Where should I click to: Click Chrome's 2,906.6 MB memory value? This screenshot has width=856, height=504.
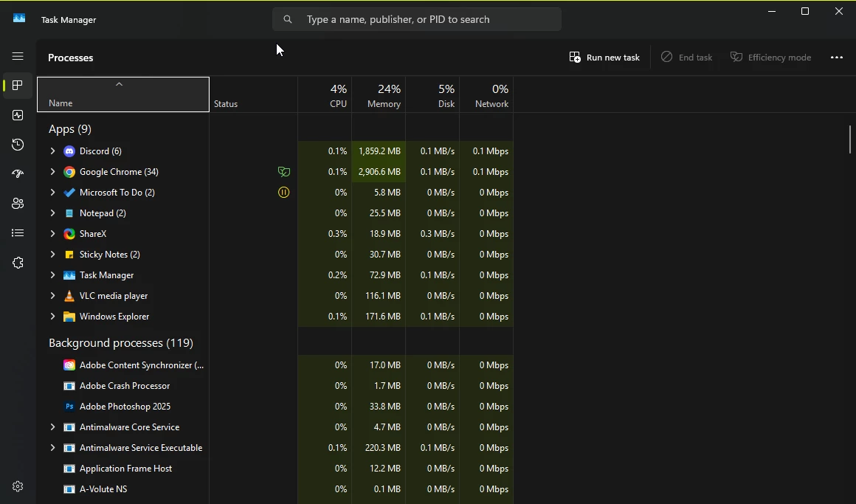(379, 172)
